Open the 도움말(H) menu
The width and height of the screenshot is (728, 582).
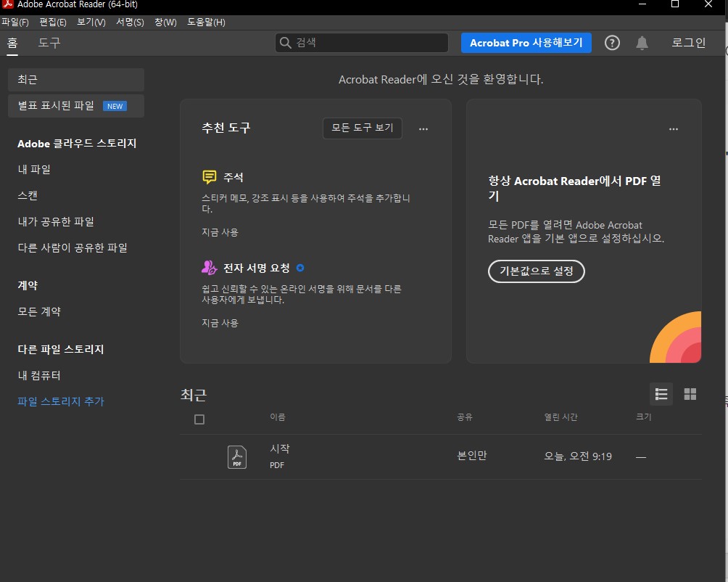coord(206,22)
